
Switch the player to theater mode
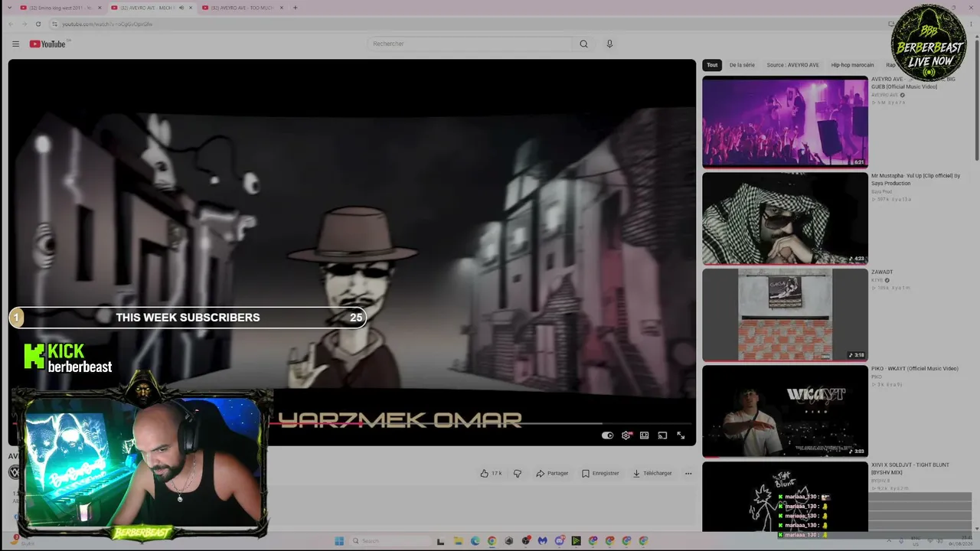click(645, 435)
